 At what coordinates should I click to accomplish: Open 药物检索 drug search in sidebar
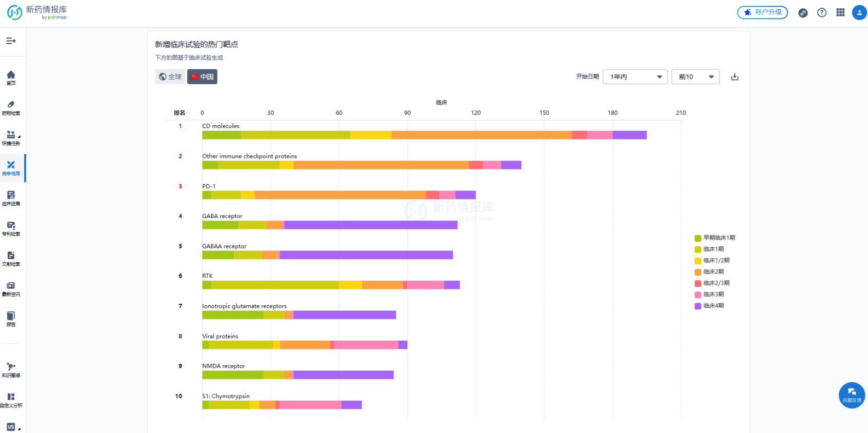point(11,108)
